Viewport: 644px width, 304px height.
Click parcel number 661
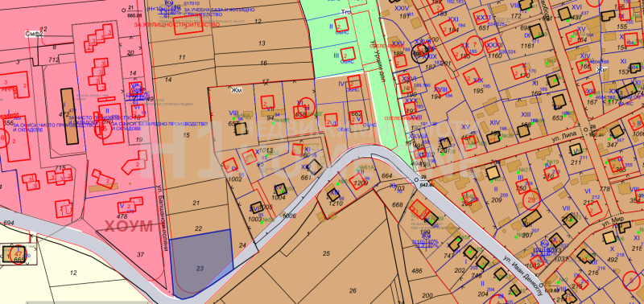[307, 178]
